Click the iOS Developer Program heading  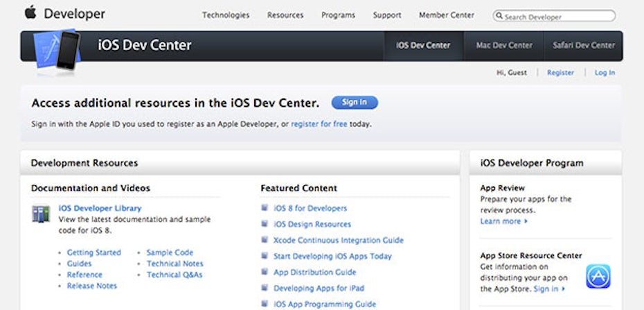(532, 163)
